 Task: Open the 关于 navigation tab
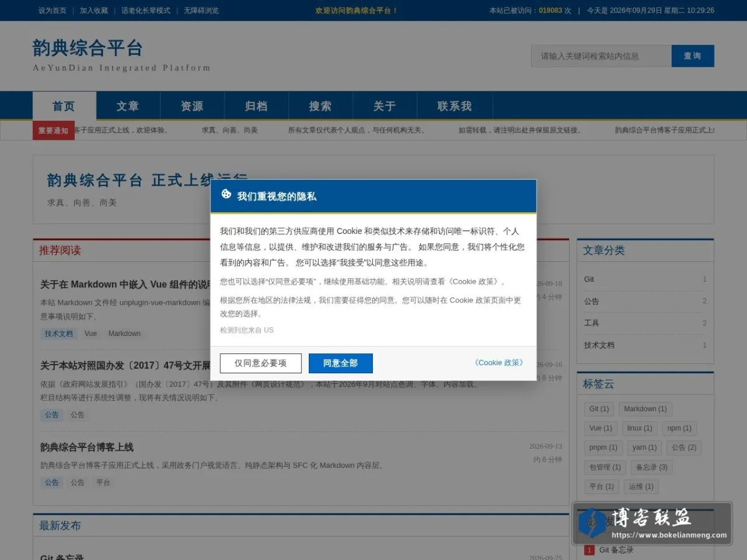(x=385, y=106)
